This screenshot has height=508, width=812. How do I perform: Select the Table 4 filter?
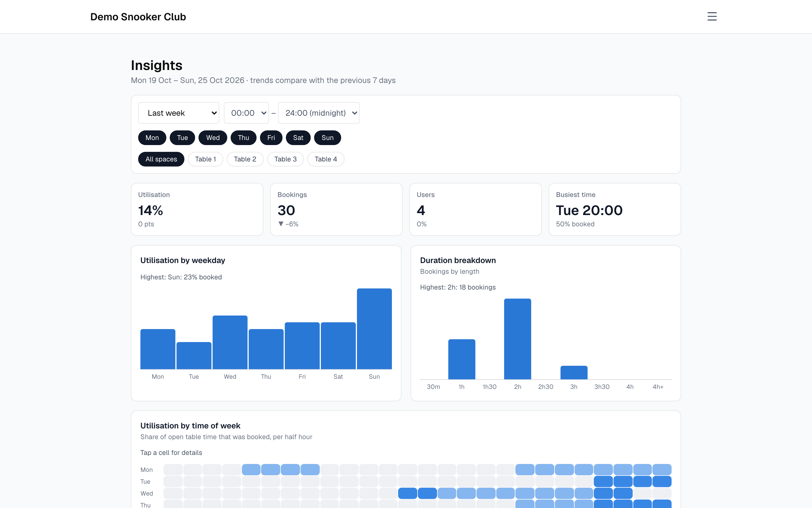[326, 159]
